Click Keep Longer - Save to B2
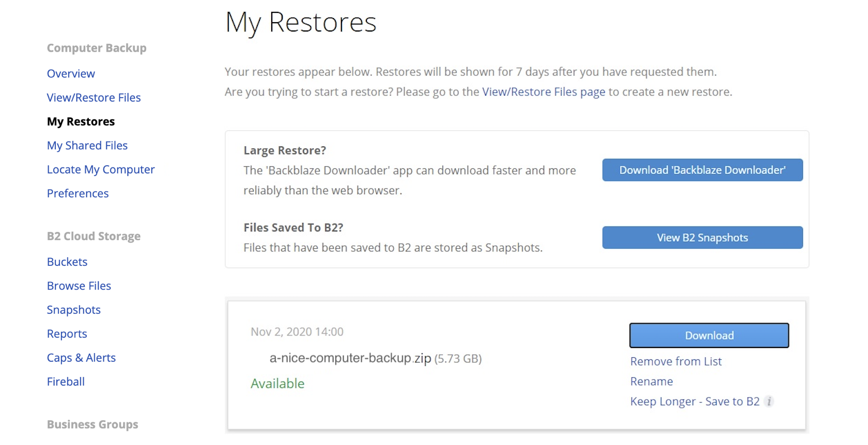Viewport: 868px width, 445px height. click(x=695, y=402)
